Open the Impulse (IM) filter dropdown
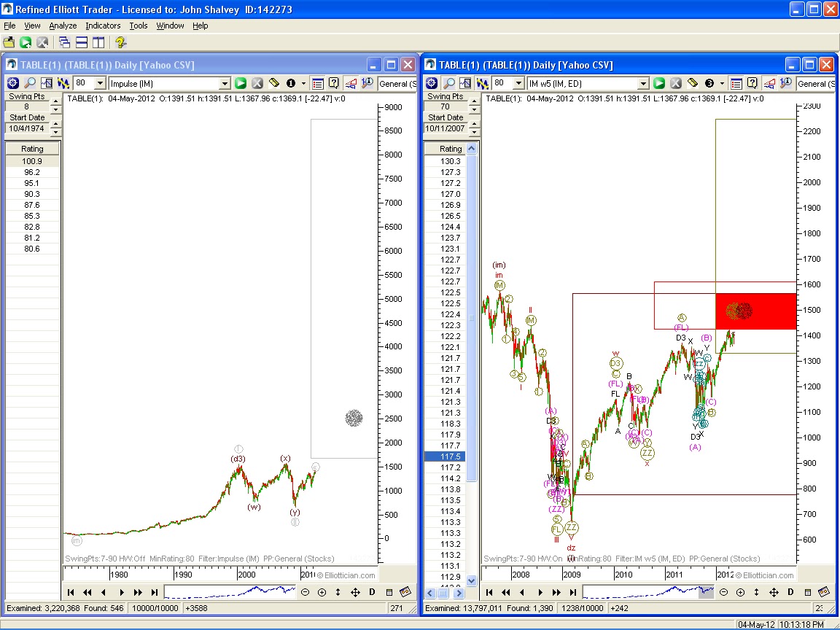Image resolution: width=840 pixels, height=630 pixels. point(225,83)
